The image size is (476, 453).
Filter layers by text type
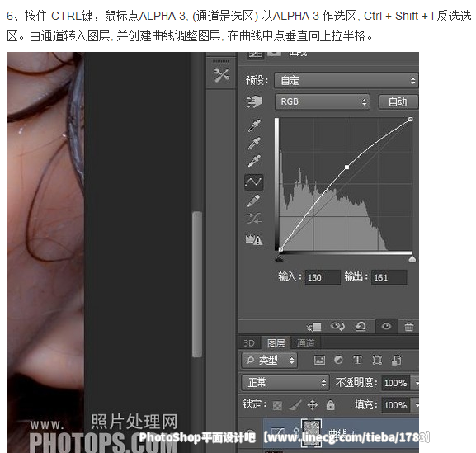[357, 360]
